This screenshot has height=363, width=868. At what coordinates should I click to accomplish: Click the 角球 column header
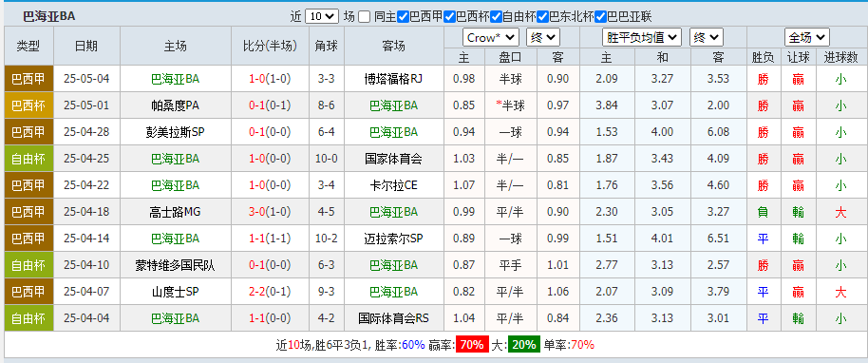coord(326,46)
